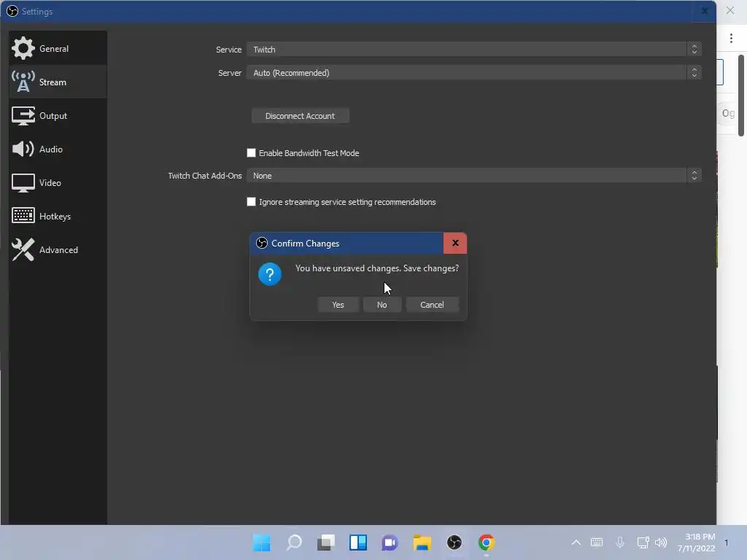747x560 pixels.
Task: Open Windows Start menu
Action: pyautogui.click(x=262, y=542)
